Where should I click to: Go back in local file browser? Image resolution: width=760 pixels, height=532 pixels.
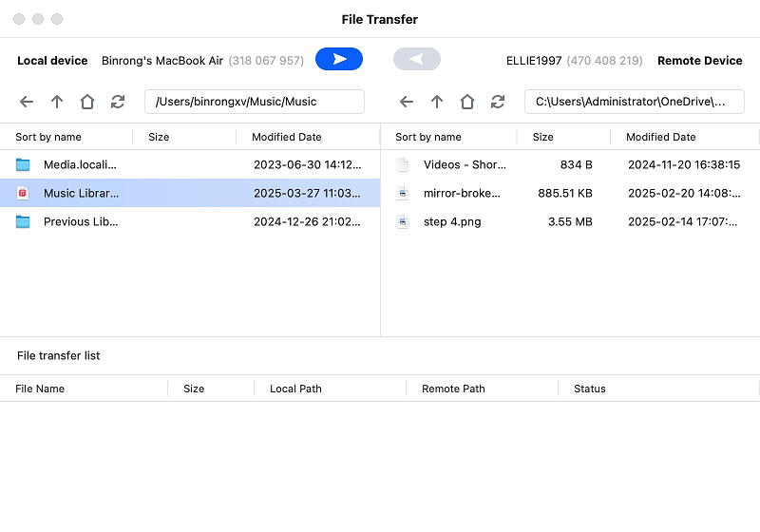tap(27, 102)
